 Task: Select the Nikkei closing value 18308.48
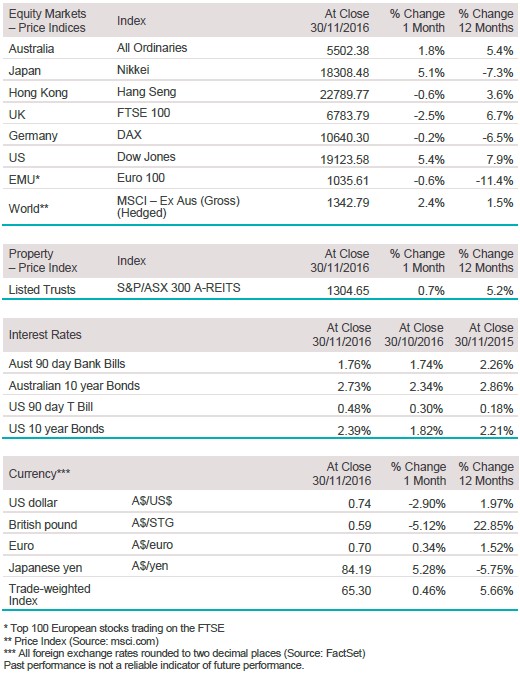click(x=344, y=73)
